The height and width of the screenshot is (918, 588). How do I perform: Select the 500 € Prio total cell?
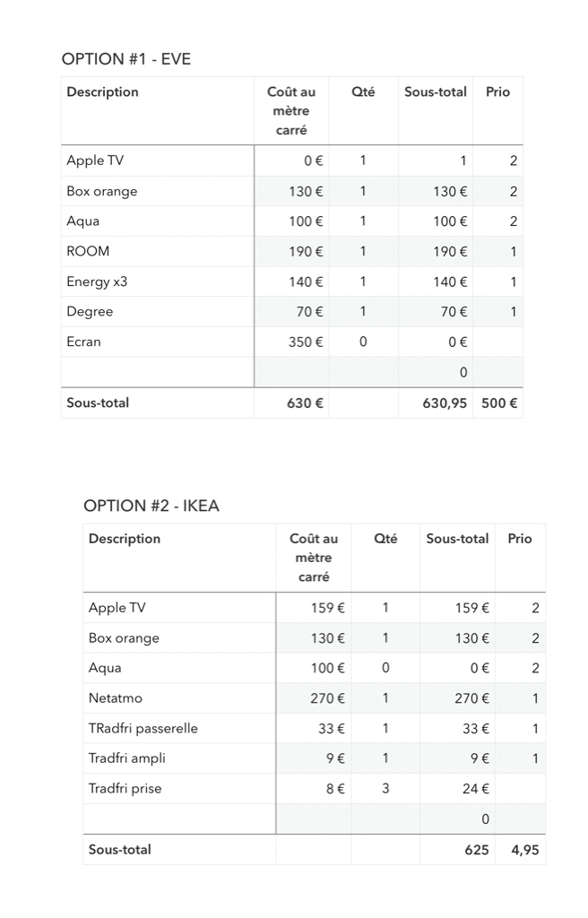pyautogui.click(x=497, y=403)
